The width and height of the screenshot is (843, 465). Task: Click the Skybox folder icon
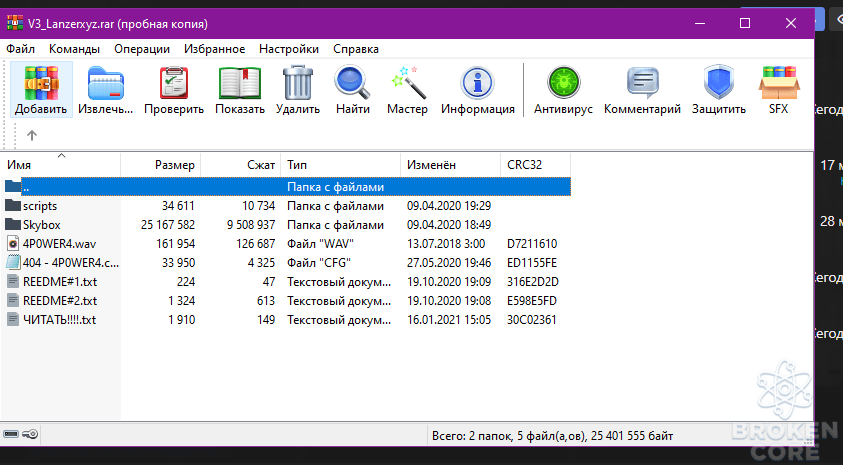13,224
